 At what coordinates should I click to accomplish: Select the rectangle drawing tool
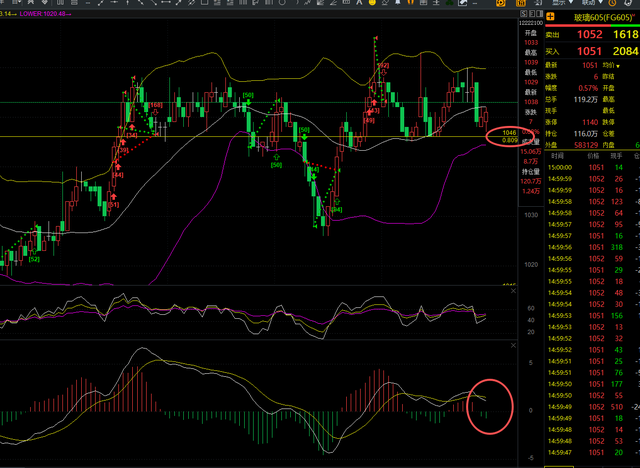click(x=204, y=2)
